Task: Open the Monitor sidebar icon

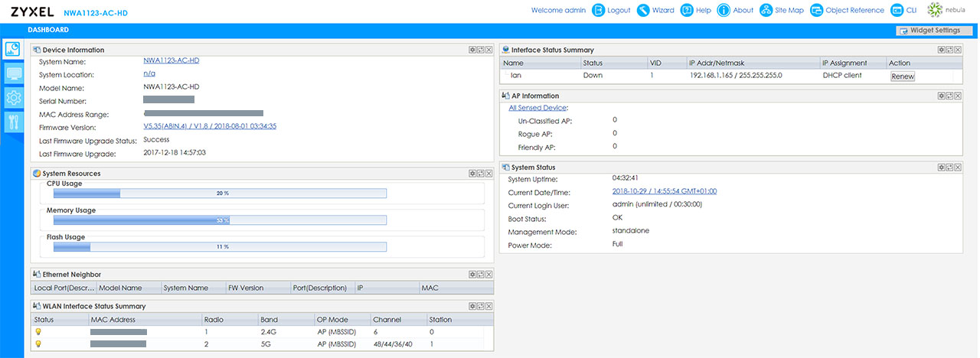Action: tap(12, 74)
